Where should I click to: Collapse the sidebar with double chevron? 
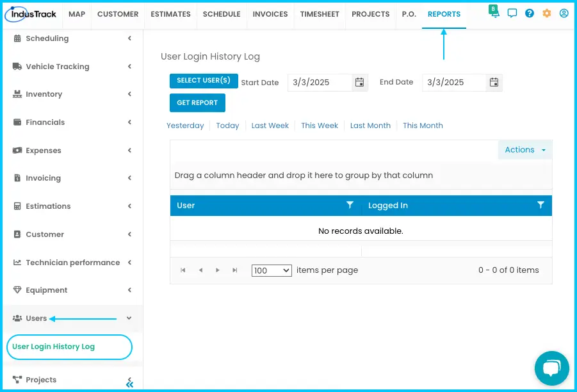pos(129,385)
